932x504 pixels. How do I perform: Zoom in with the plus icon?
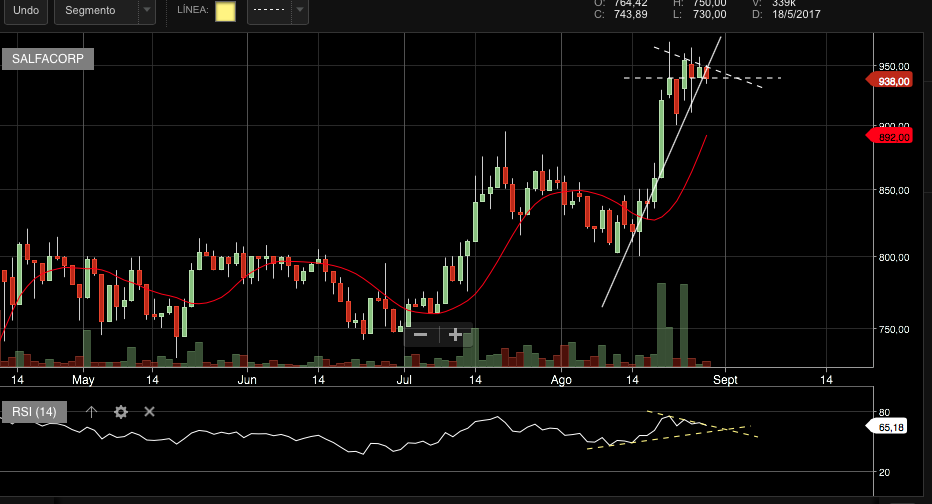[x=455, y=335]
